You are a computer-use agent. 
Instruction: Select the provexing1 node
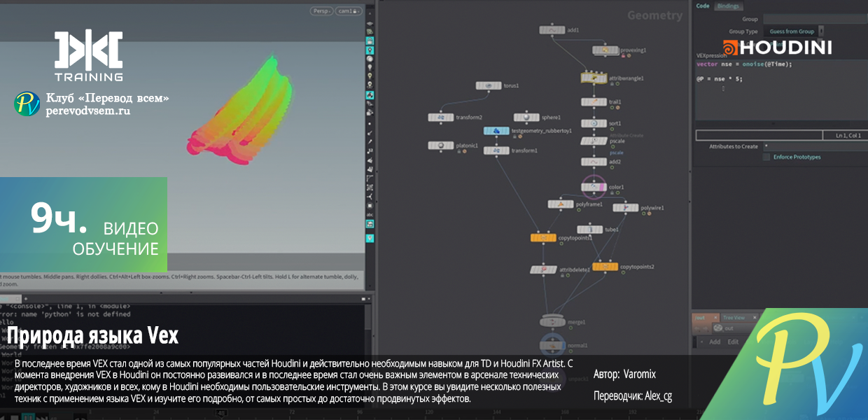[x=606, y=50]
